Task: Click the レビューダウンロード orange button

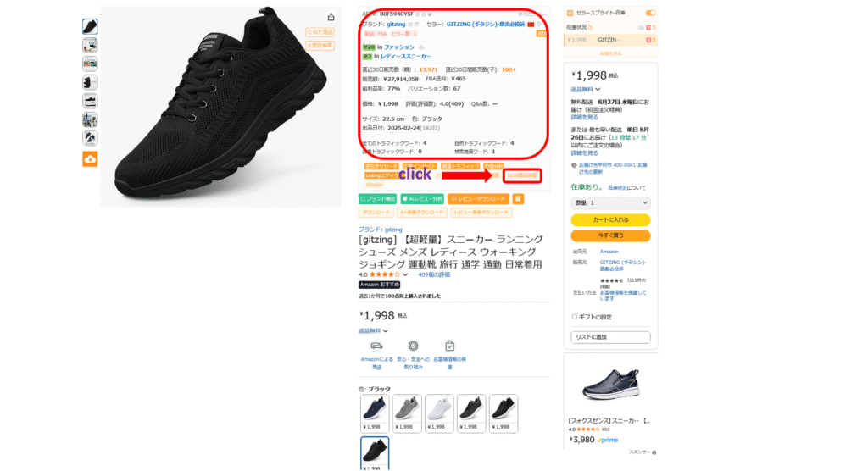Action: coord(478,199)
